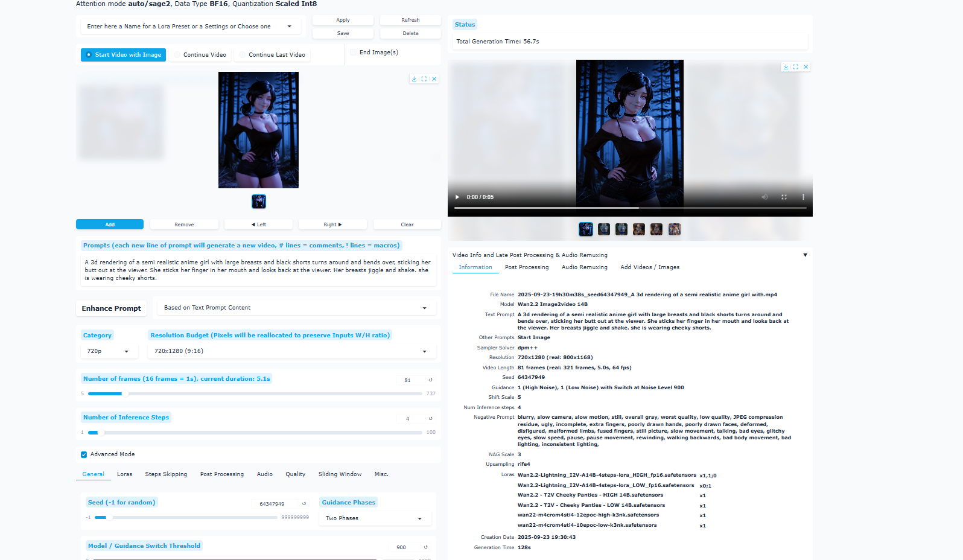
Task: Save the current Lora preset
Action: pos(343,34)
